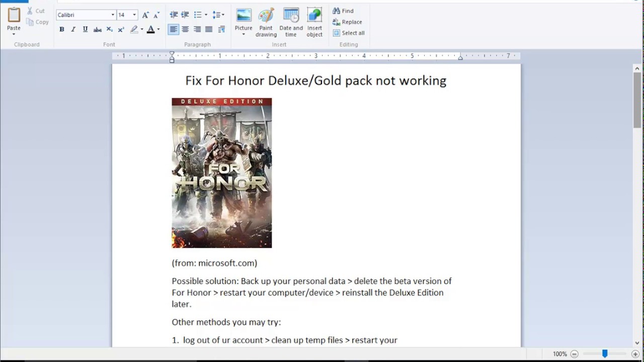
Task: Click the "Possible solution" paragraph text
Action: (312, 293)
